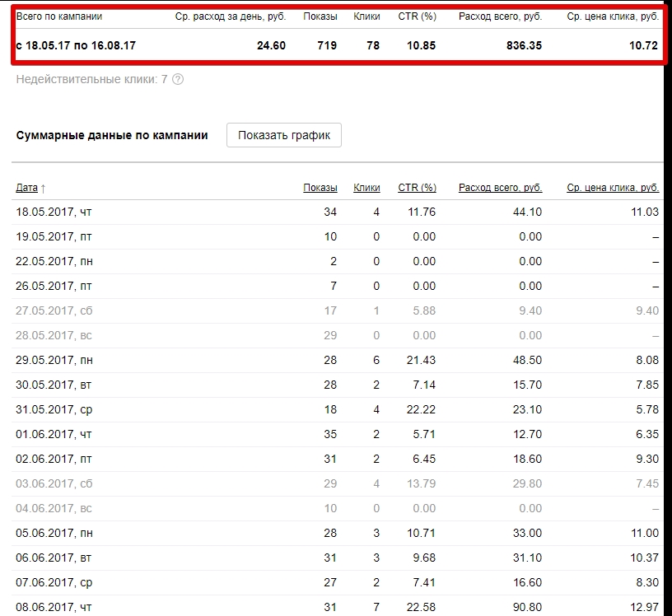
Task: Sort table by the CTR (%) column header
Action: pyautogui.click(x=417, y=187)
